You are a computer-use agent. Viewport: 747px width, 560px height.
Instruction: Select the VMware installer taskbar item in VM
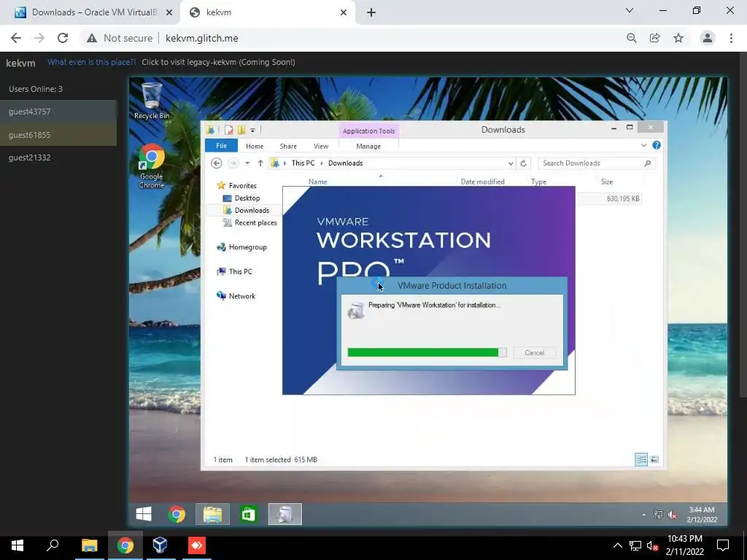[x=285, y=514]
